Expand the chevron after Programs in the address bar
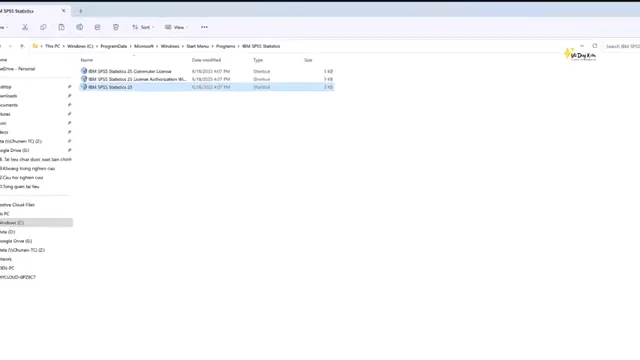Screen dimensions: 640x360 (239, 46)
